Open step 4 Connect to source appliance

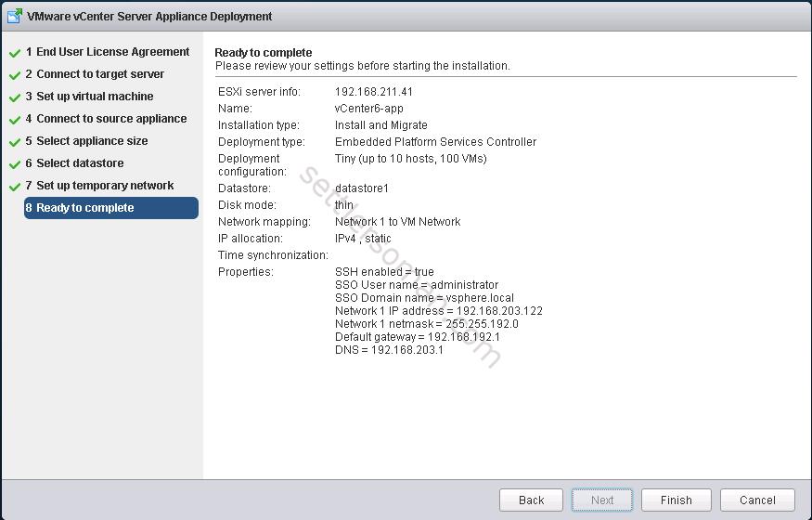click(x=106, y=119)
